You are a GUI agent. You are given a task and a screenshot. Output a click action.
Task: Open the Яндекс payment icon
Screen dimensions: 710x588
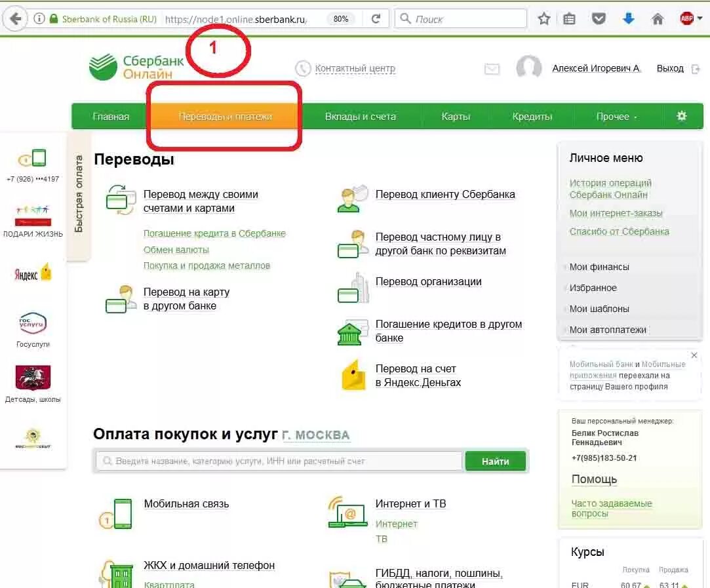(x=31, y=272)
